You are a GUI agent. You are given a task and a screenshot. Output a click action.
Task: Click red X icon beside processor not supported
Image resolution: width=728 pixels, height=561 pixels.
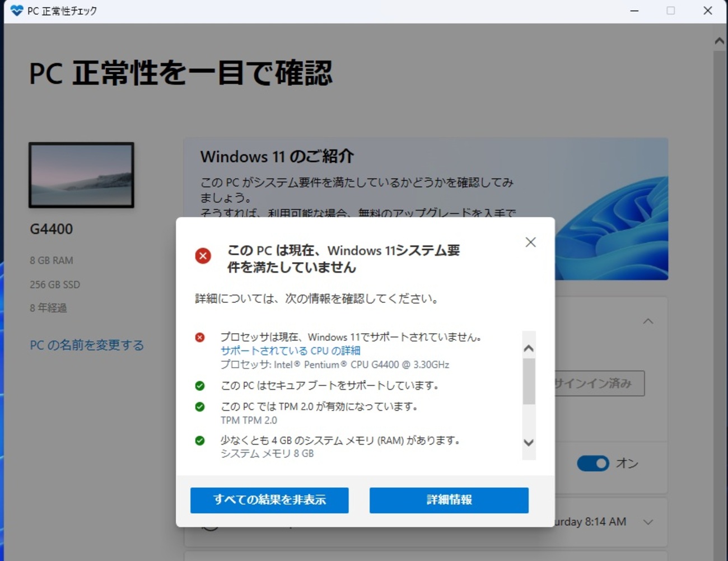pyautogui.click(x=200, y=337)
